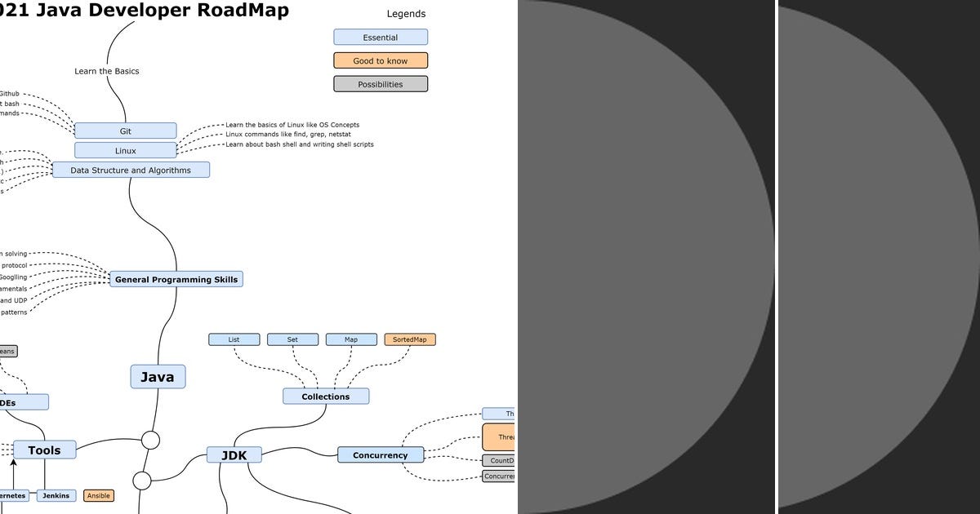Screen dimensions: 980x514
Task: Click Data Structure and Algorithms node
Action: pyautogui.click(x=131, y=170)
